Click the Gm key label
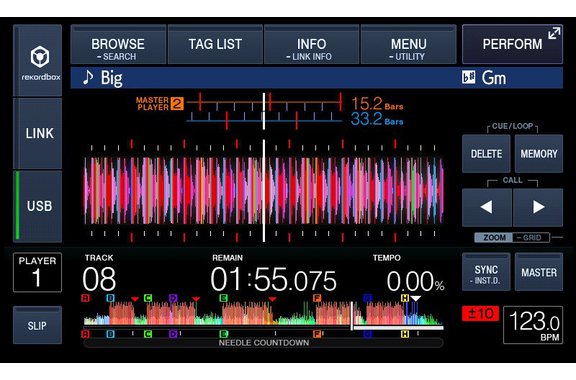This screenshot has width=576, height=380. tap(494, 78)
